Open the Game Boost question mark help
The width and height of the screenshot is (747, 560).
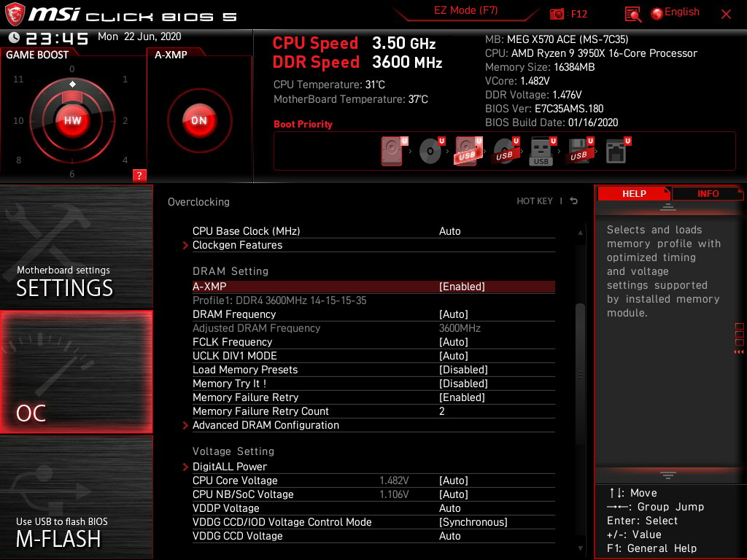139,175
